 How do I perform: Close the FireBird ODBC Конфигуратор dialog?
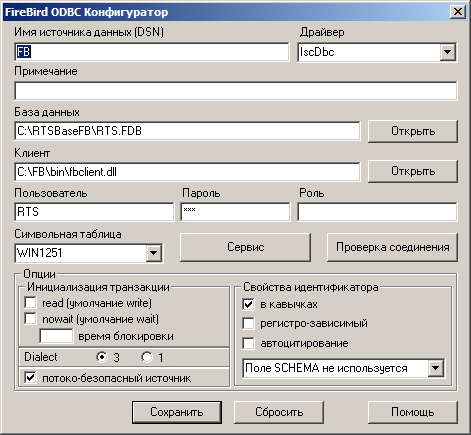[x=458, y=12]
